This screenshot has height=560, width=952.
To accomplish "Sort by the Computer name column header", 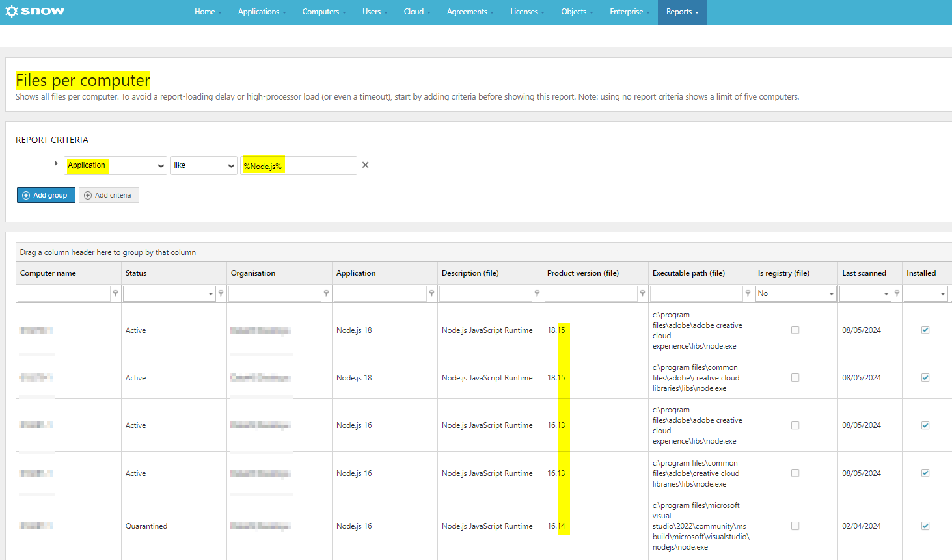I will [x=68, y=273].
